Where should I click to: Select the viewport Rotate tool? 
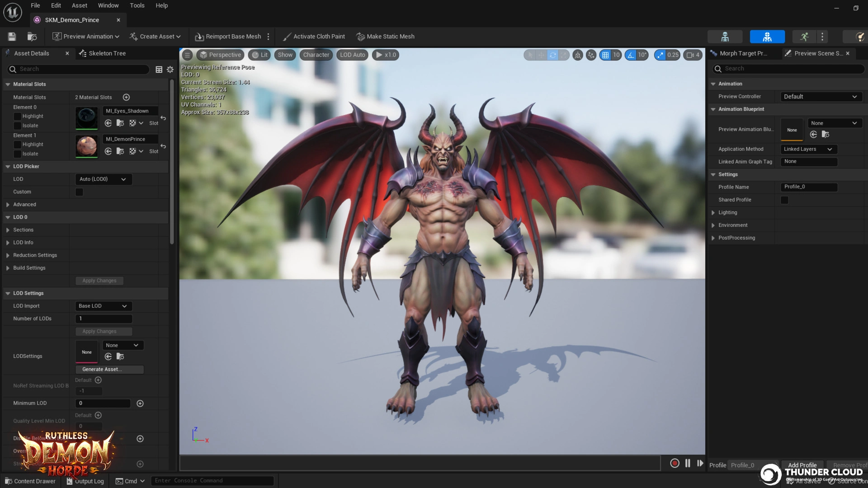[552, 55]
